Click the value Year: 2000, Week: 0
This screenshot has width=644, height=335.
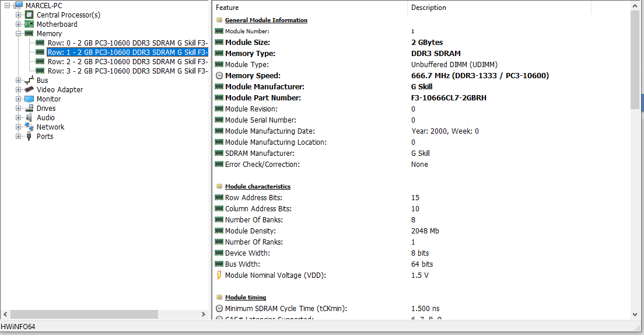point(445,131)
